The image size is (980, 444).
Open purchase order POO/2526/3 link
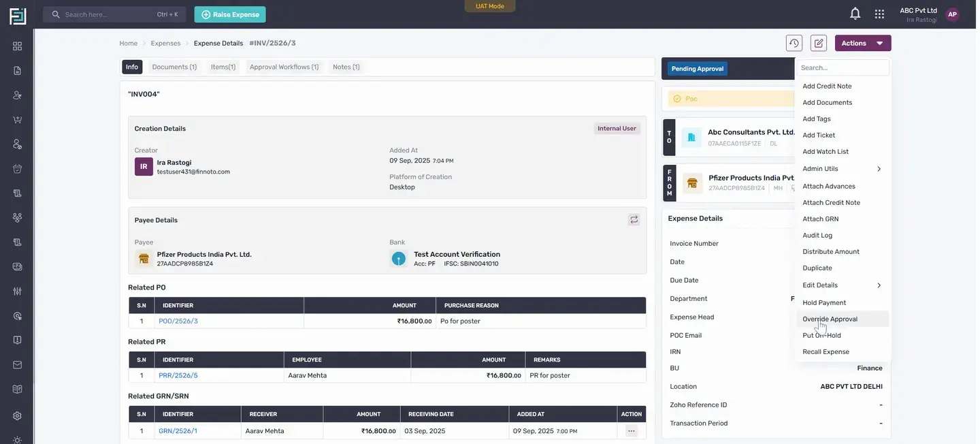click(x=178, y=321)
